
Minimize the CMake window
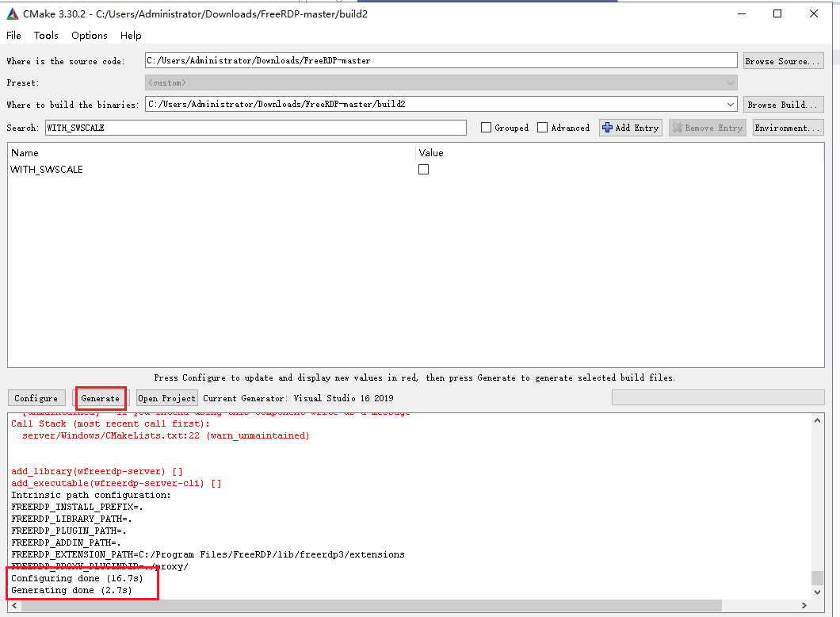742,14
